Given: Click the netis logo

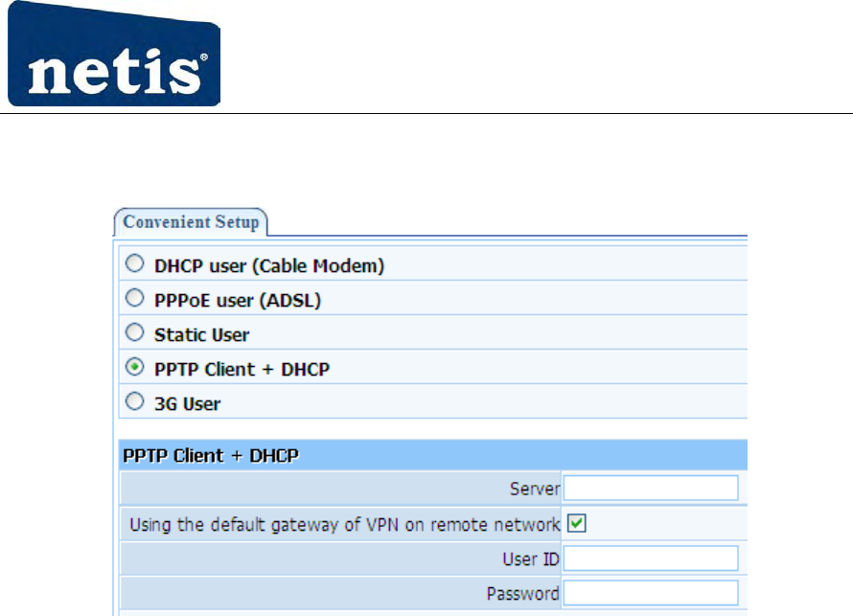Looking at the screenshot, I should tap(114, 54).
